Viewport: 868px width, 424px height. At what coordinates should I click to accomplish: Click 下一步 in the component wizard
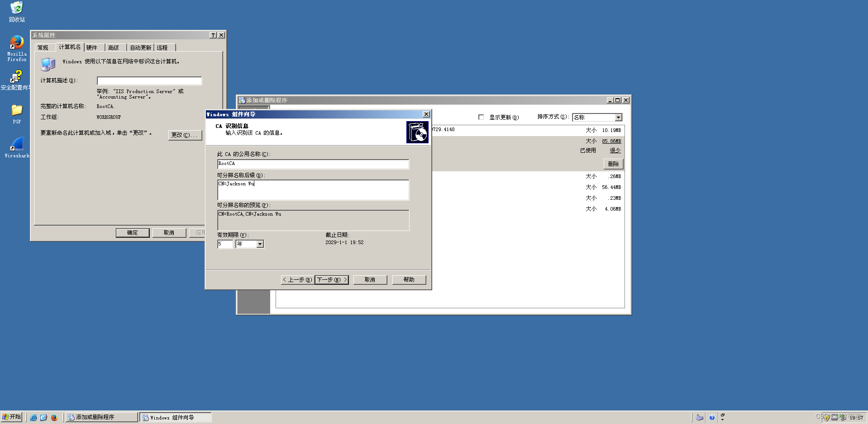point(332,280)
